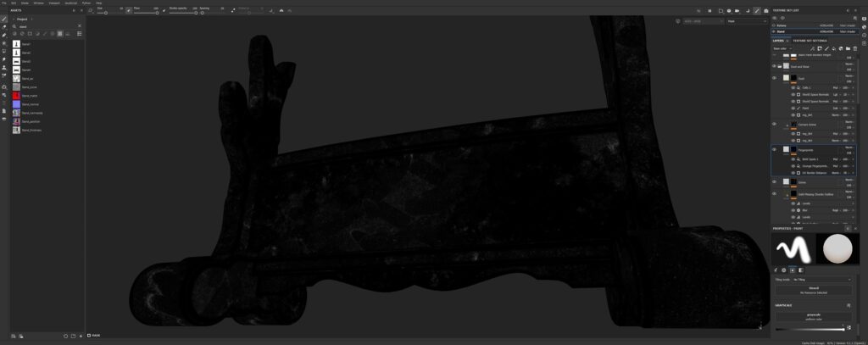Select the Projection tool in left toolbar
Screen dimensions: 868x345
4,35
